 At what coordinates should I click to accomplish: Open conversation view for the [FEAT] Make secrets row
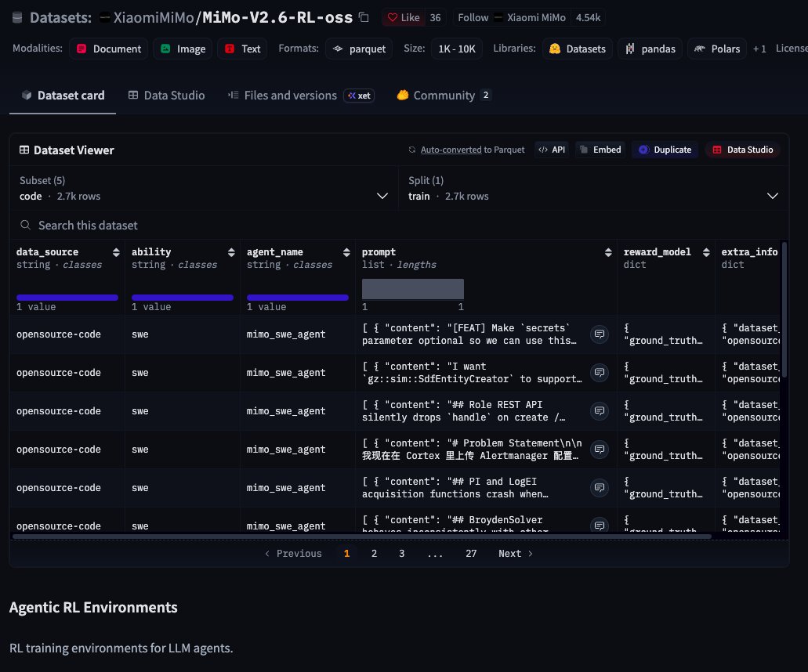(x=600, y=334)
